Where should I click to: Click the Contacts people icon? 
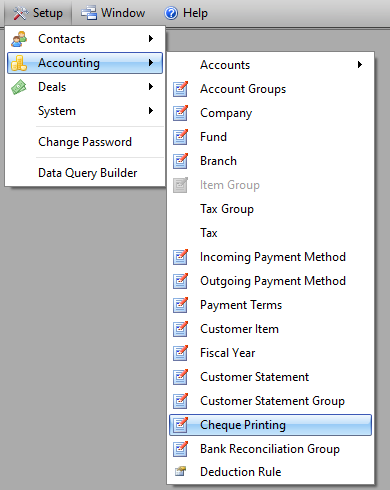[x=19, y=39]
